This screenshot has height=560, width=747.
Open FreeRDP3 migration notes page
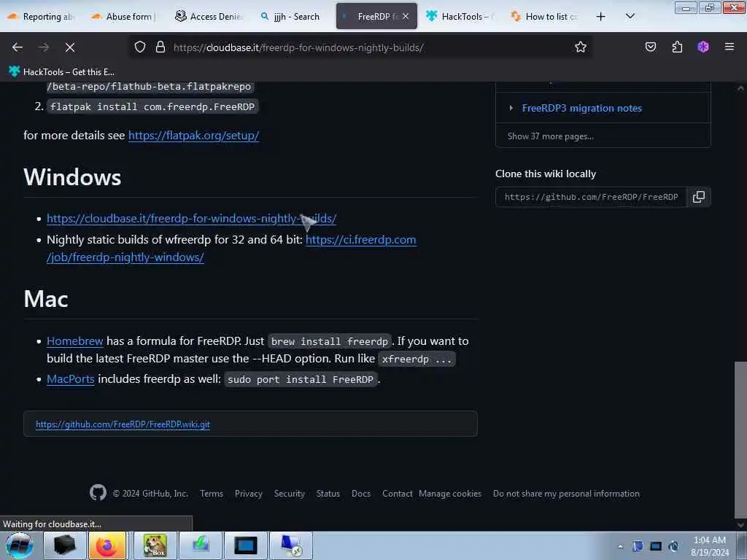pos(581,108)
